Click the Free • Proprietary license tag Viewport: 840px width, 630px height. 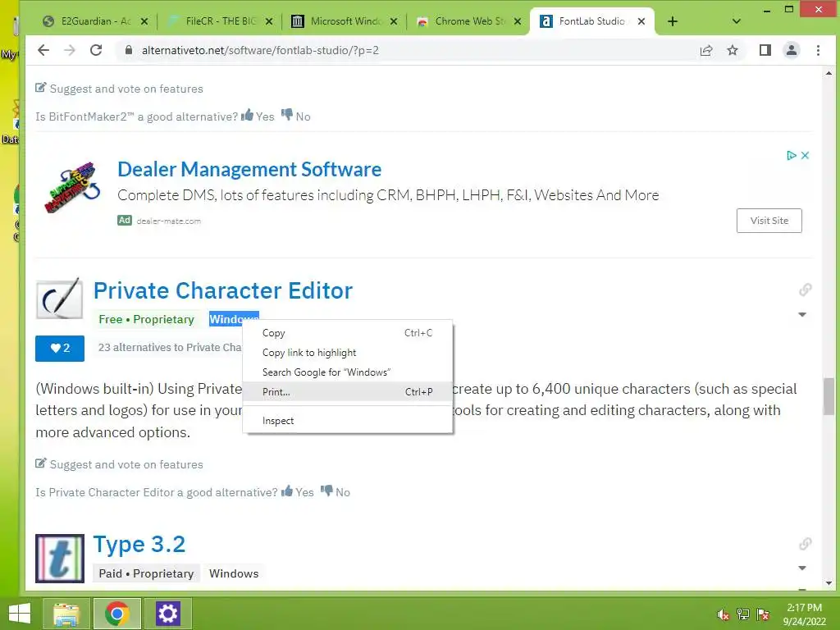[146, 319]
